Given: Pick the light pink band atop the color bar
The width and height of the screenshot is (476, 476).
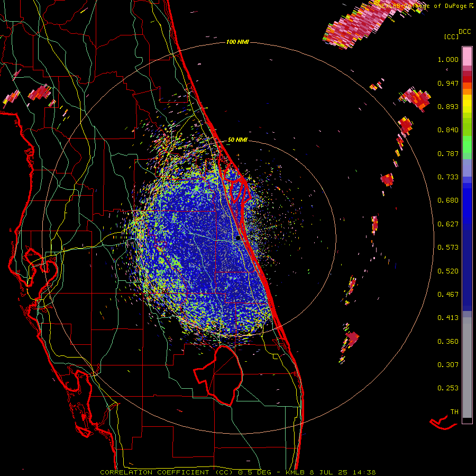Looking at the screenshot, I should point(467,56).
